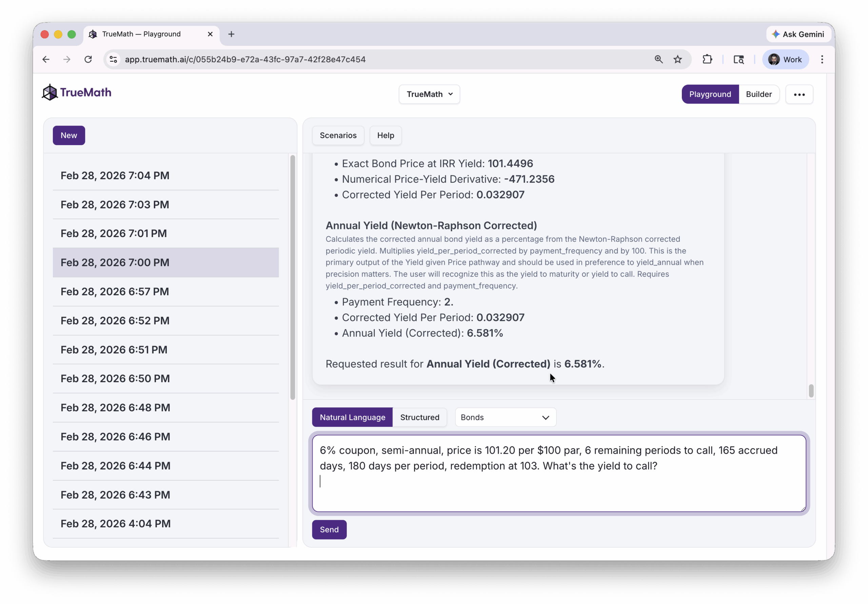Select the Natural Language input mode

[352, 417]
